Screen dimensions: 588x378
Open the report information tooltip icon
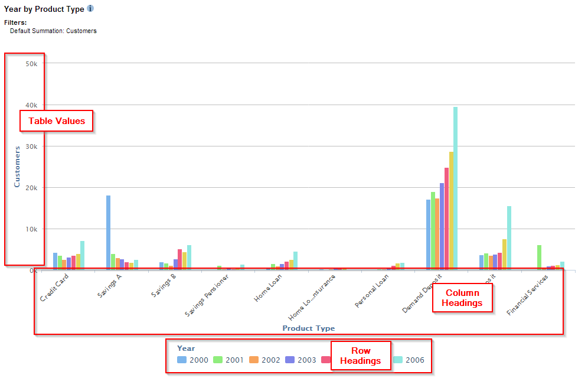pyautogui.click(x=90, y=8)
